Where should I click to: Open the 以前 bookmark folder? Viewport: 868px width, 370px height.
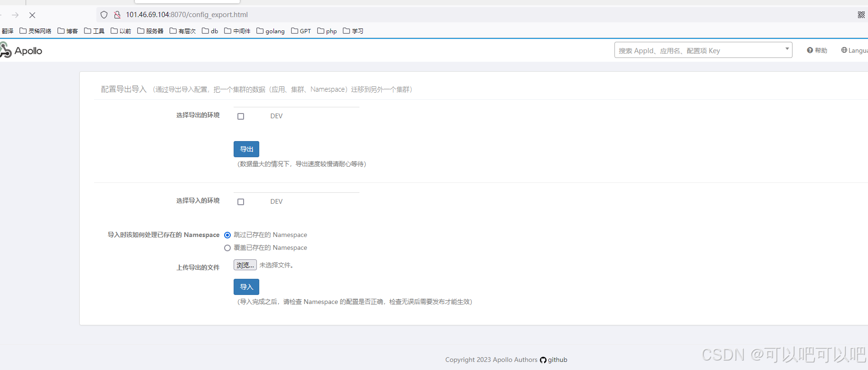coord(121,31)
